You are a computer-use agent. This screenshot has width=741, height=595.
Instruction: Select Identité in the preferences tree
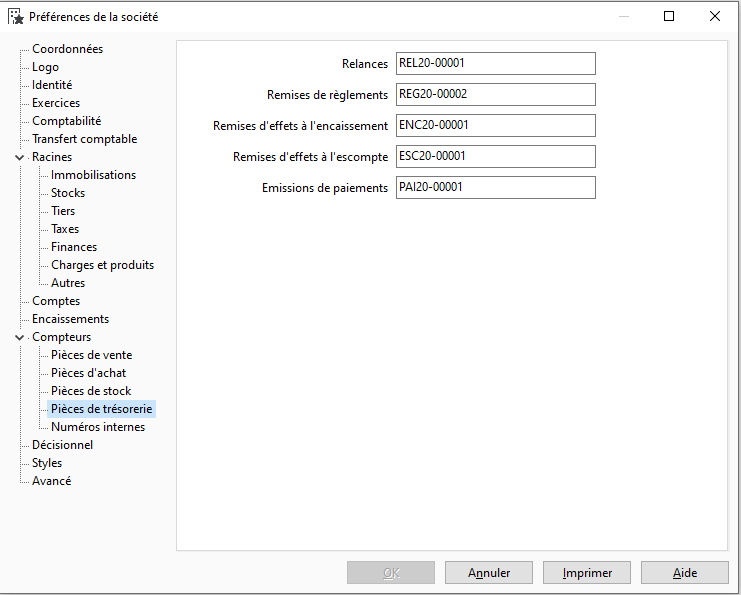(52, 85)
